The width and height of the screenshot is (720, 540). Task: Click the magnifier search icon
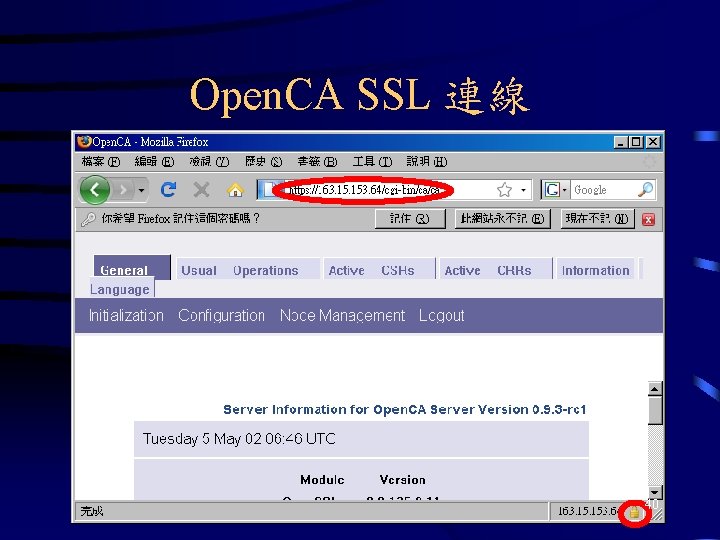(646, 189)
